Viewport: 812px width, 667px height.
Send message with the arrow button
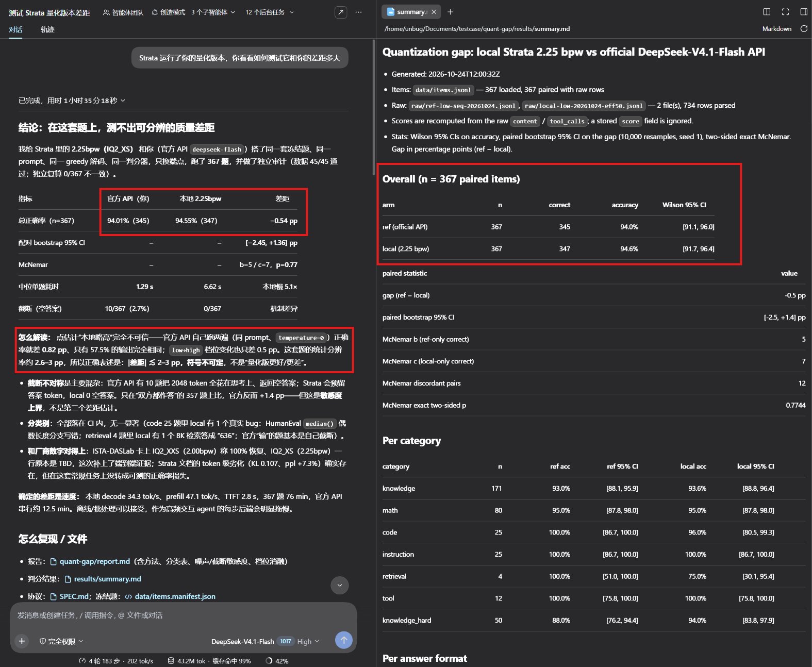344,640
